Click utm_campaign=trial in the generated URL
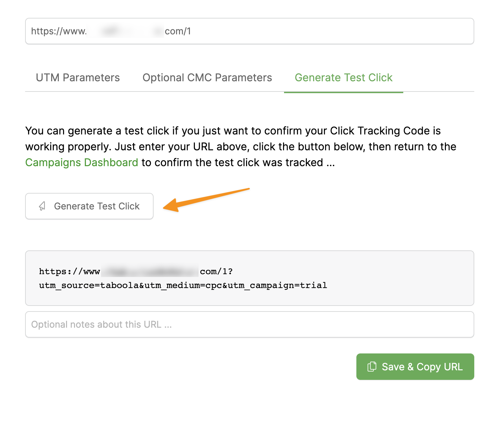 click(288, 285)
